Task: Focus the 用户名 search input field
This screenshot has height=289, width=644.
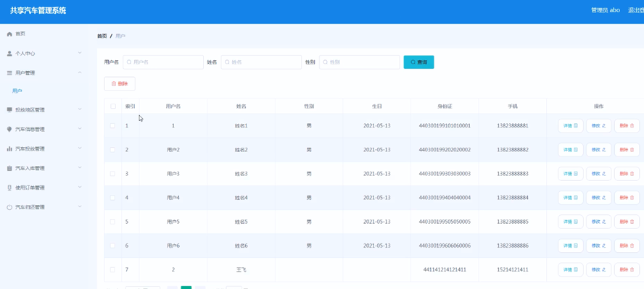Action: pyautogui.click(x=163, y=62)
